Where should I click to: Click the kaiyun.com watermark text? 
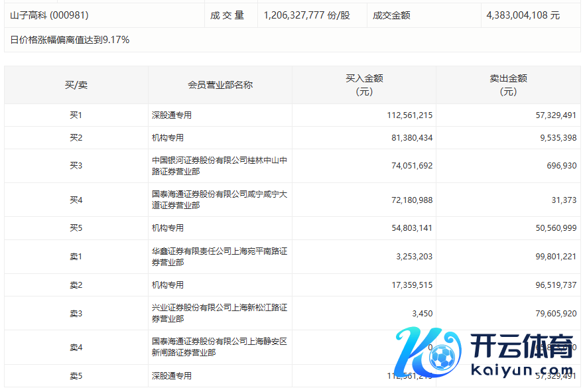tap(522, 370)
